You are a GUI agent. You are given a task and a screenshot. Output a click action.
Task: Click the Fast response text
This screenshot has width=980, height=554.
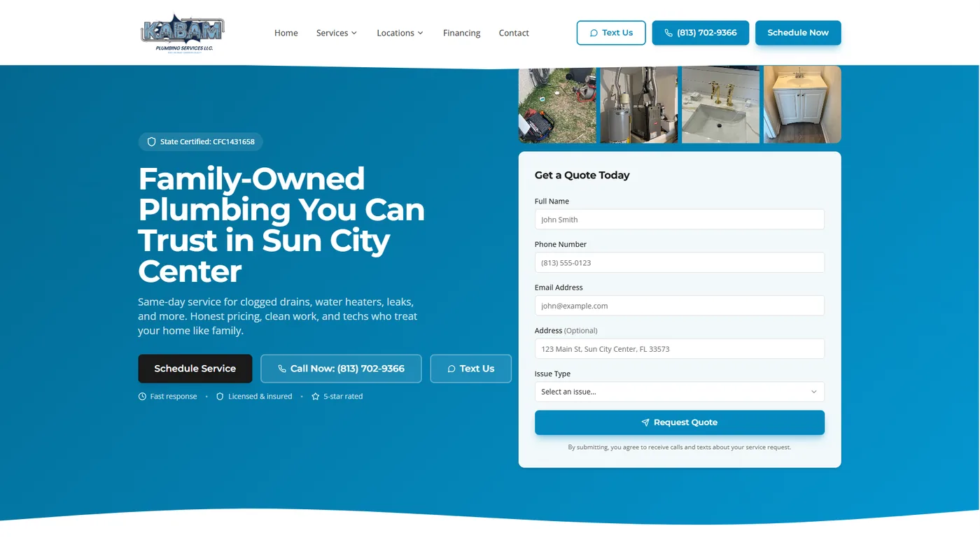(x=174, y=397)
